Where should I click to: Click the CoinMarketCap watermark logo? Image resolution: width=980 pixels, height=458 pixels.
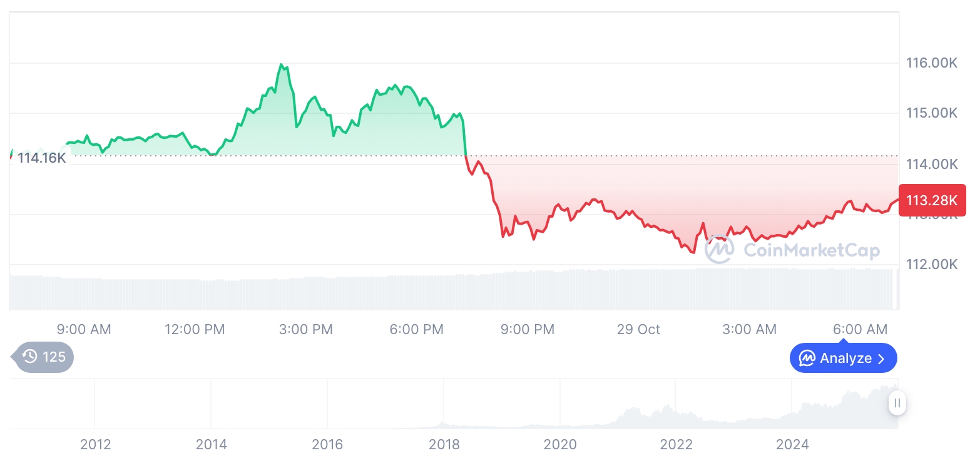[x=718, y=250]
